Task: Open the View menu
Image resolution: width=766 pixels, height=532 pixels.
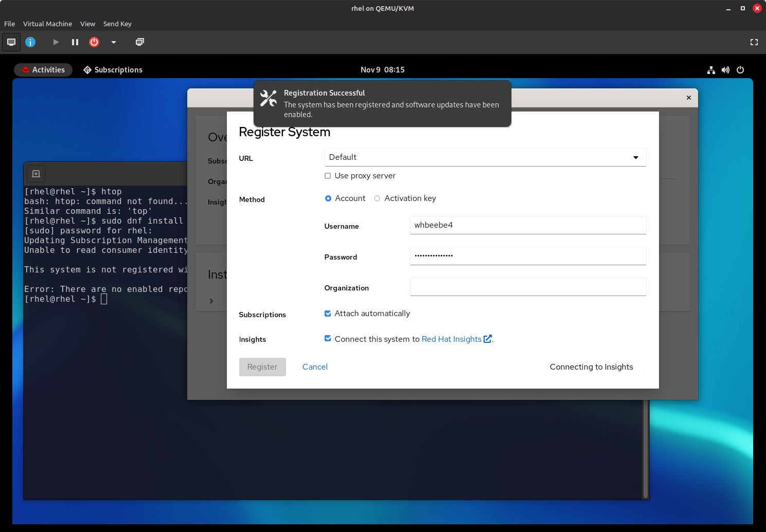Action: (x=87, y=24)
